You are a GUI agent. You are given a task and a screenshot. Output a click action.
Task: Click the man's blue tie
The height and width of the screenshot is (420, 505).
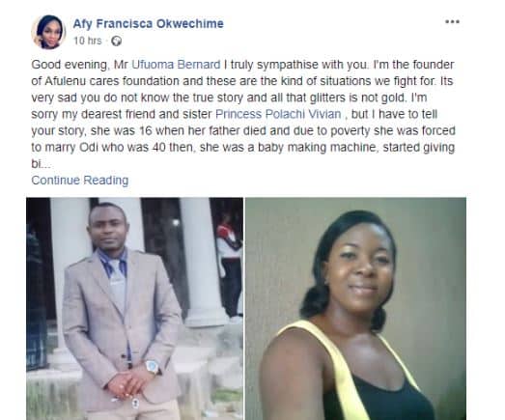pyautogui.click(x=117, y=282)
